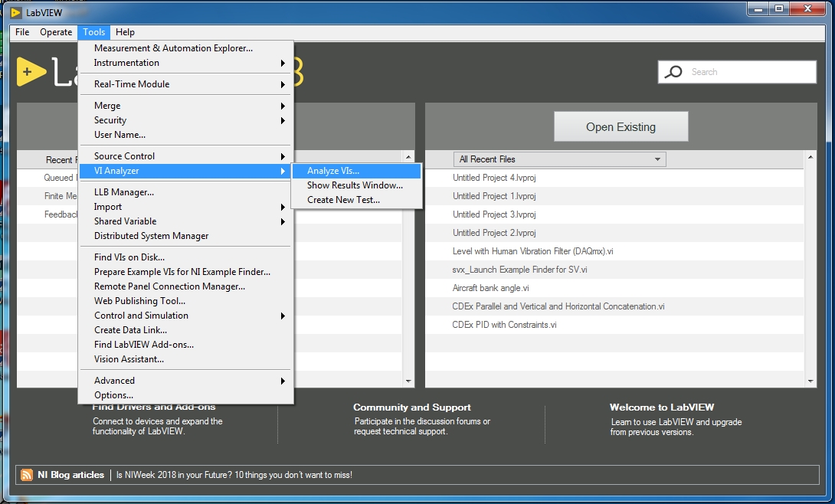
Task: Open CDEx PID with Constraints.vi
Action: coord(504,325)
